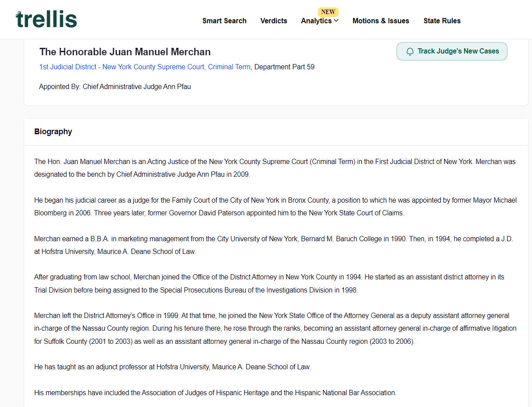The image size is (532, 407).
Task: Click paragraph starting 'Merchan left the District Attorney's Office'
Action: click(275, 328)
